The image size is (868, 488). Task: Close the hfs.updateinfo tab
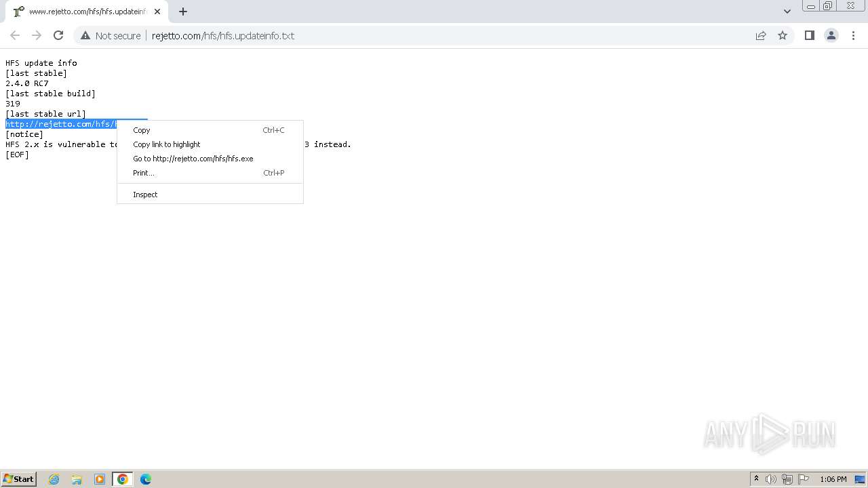157,12
